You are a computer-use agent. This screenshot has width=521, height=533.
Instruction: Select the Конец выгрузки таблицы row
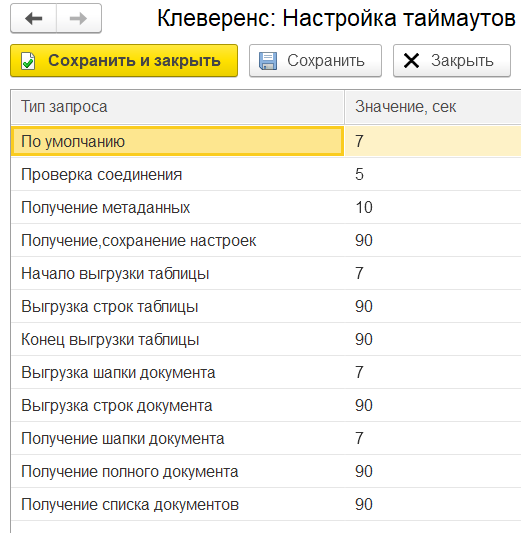click(x=266, y=339)
